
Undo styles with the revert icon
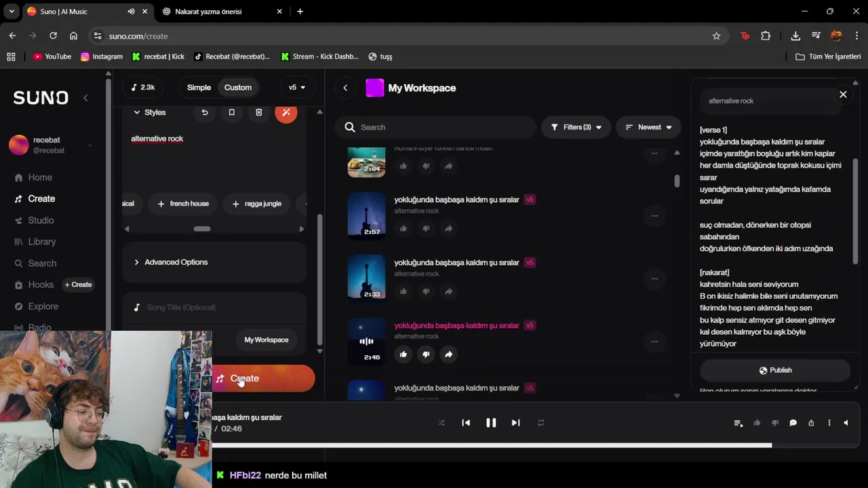(205, 113)
